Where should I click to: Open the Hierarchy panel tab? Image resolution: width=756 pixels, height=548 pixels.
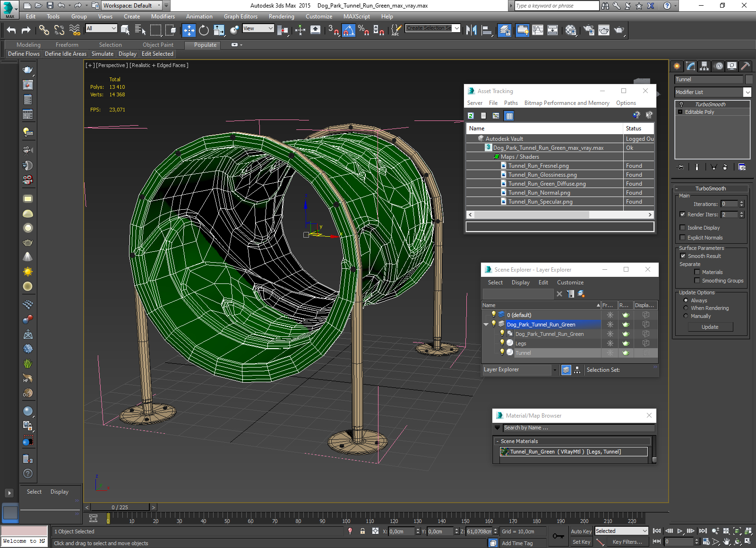pyautogui.click(x=704, y=66)
